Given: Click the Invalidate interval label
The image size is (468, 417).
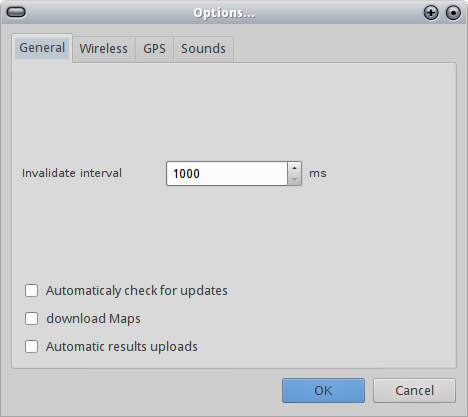Looking at the screenshot, I should pos(72,173).
